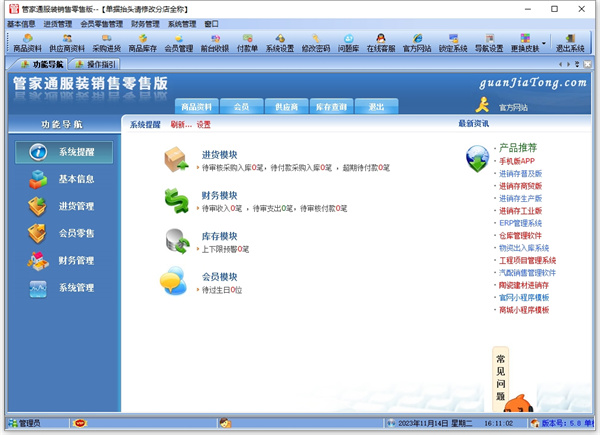Open 汽配销售管理软件 link

tap(528, 273)
